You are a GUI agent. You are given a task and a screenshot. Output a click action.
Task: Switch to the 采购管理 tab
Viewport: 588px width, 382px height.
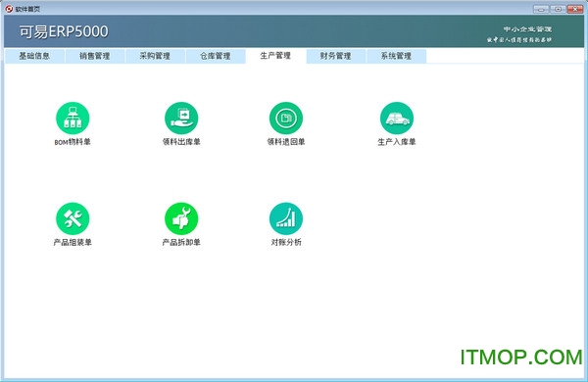155,56
